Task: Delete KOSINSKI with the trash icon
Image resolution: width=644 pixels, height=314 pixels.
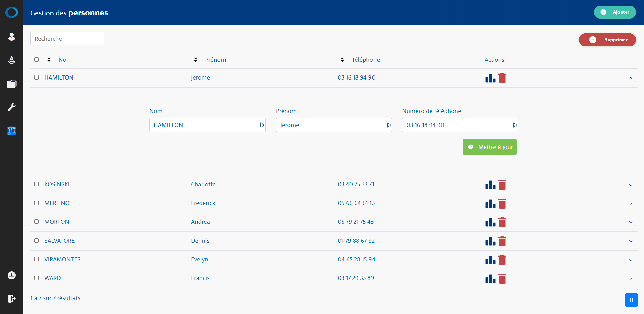Action: coord(502,185)
